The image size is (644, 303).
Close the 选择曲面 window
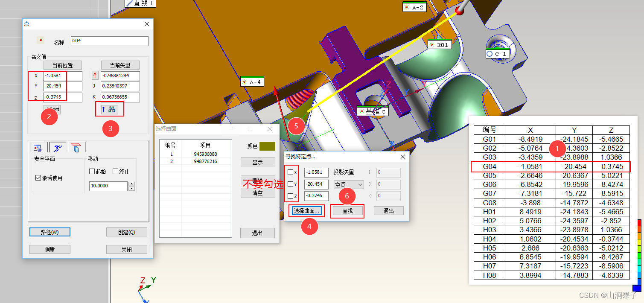(x=269, y=129)
